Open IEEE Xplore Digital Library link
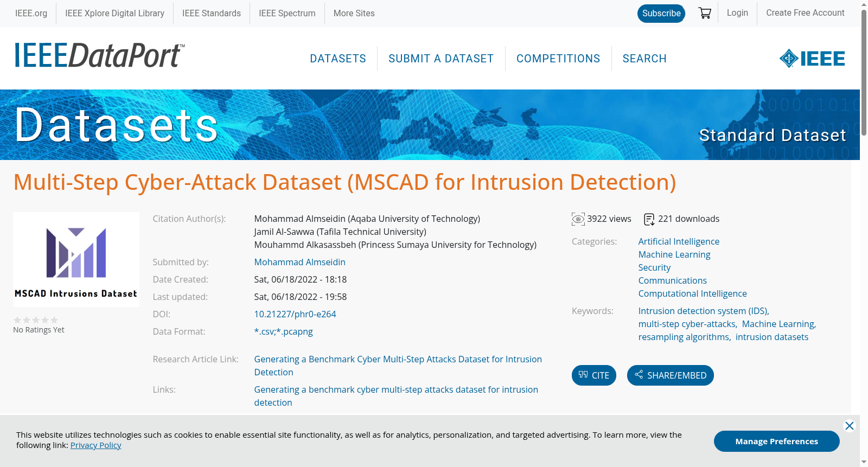 point(114,13)
